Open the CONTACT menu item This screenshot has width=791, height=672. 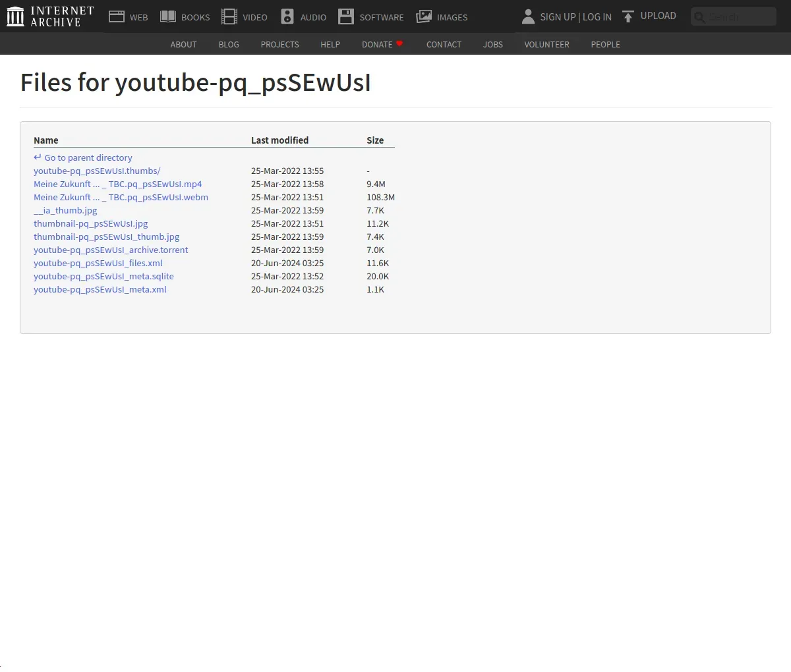click(x=444, y=44)
